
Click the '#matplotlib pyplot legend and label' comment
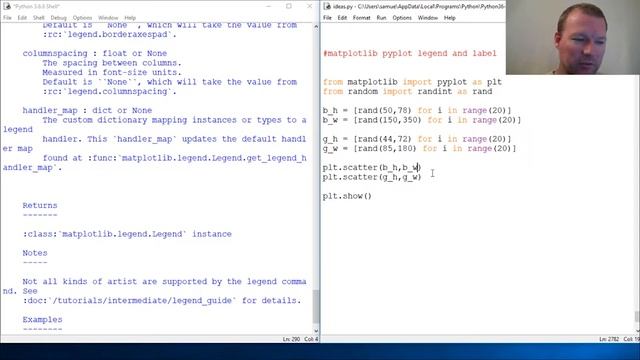pos(410,53)
